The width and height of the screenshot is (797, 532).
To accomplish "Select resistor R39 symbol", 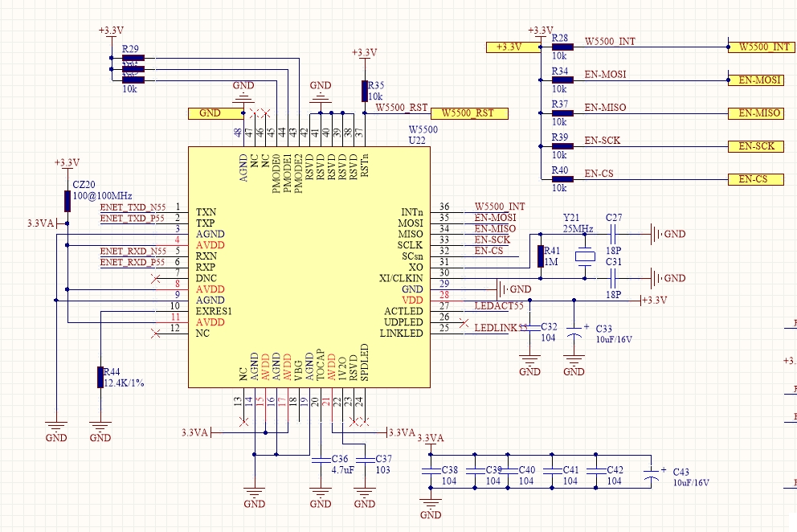I will tap(562, 146).
